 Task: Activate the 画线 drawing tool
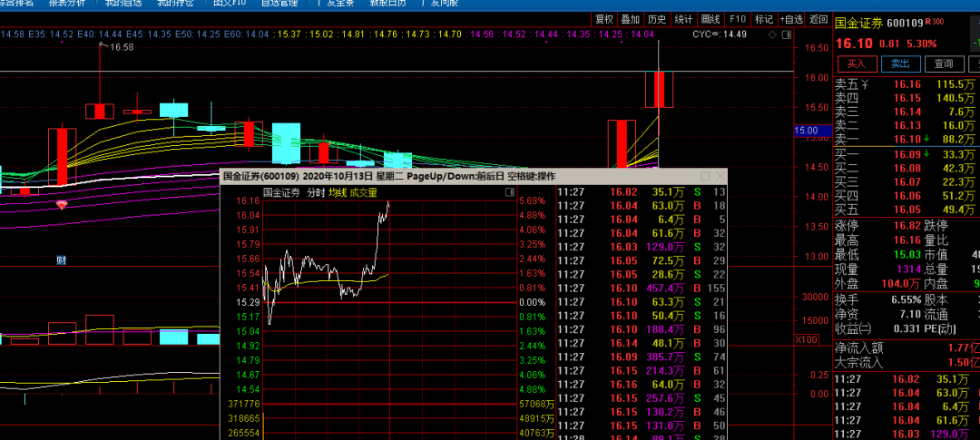point(710,19)
